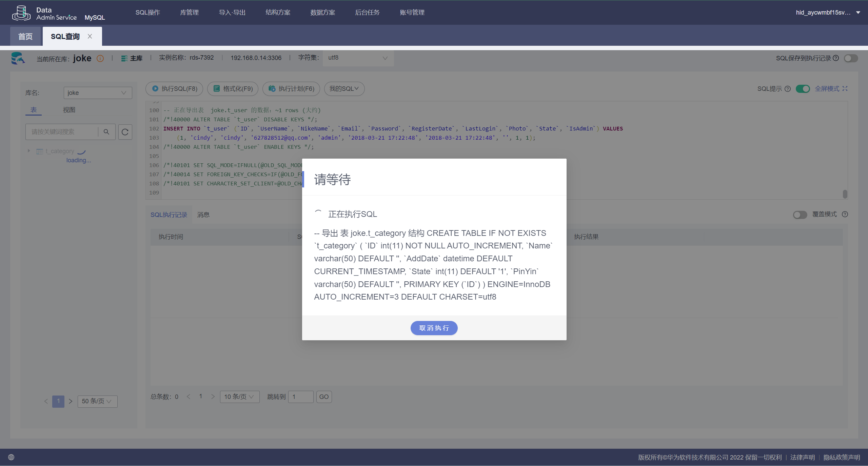The width and height of the screenshot is (868, 466).
Task: Open the 我的SQL dropdown
Action: 344,89
